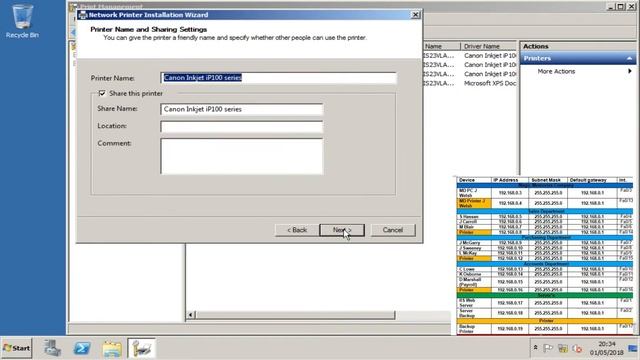640x360 pixels.
Task: Proceed with the Next button
Action: (342, 230)
